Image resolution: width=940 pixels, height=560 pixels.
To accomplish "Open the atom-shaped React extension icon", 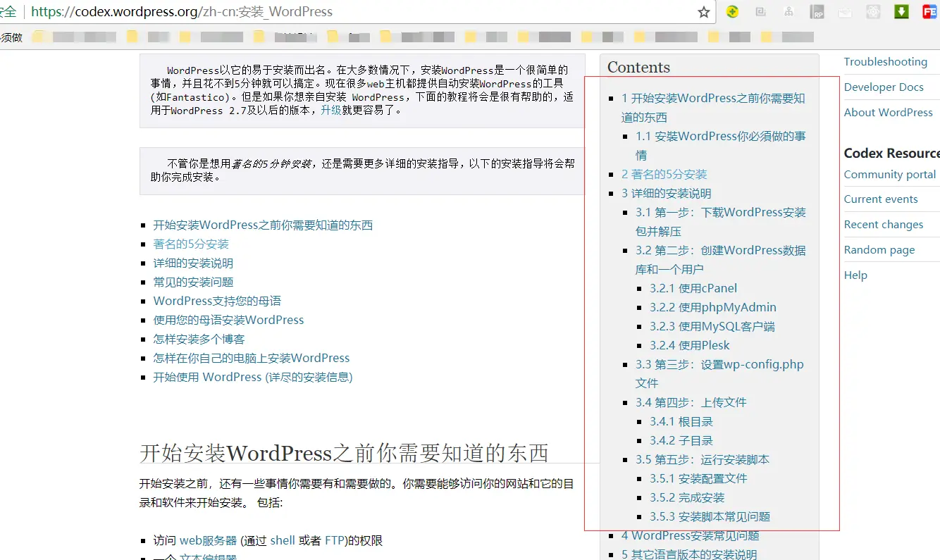I will point(873,11).
